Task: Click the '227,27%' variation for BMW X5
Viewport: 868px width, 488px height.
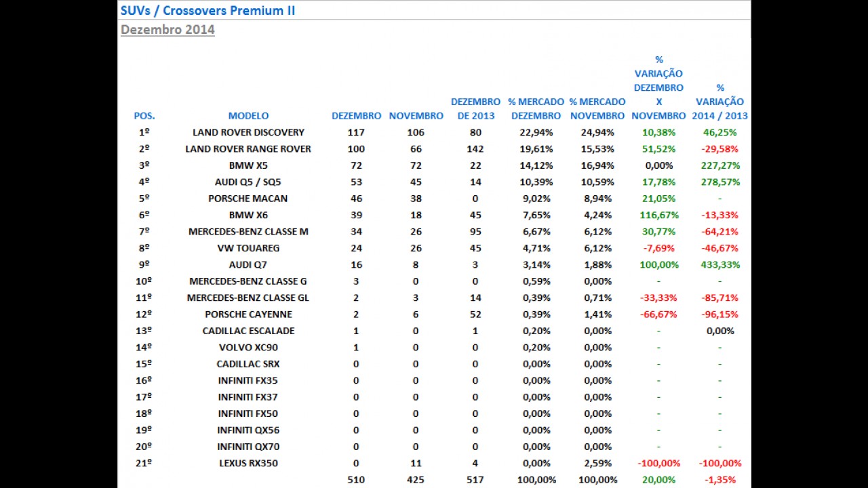Action: (x=720, y=165)
